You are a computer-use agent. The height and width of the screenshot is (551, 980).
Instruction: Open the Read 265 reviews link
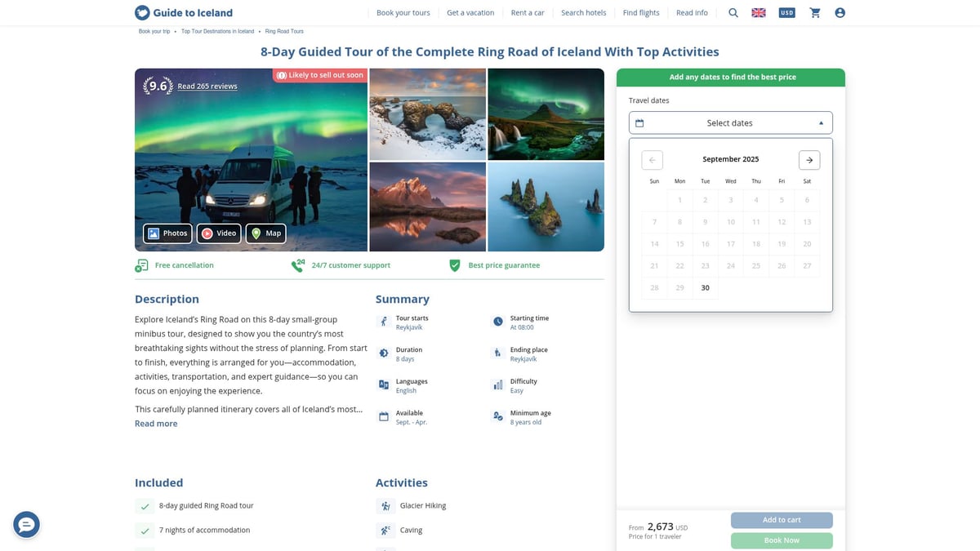[x=207, y=87]
